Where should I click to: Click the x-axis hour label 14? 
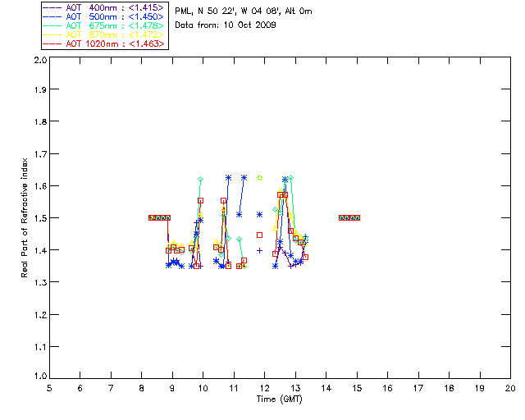coord(326,388)
